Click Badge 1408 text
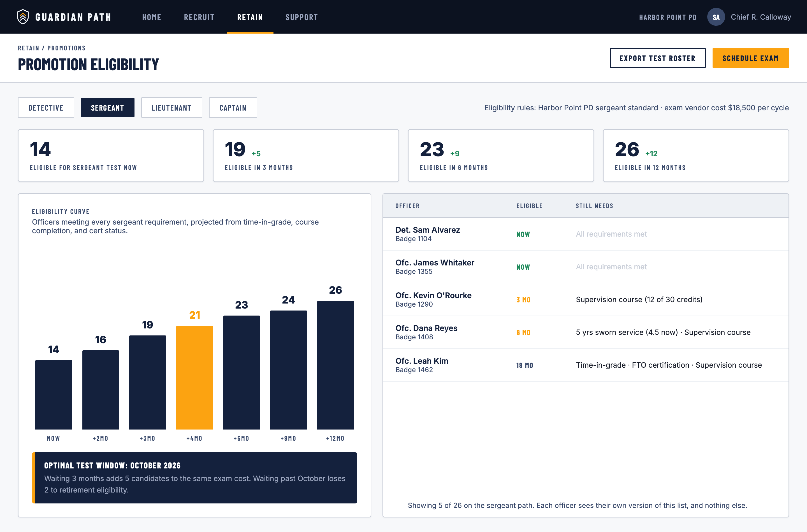 click(414, 337)
